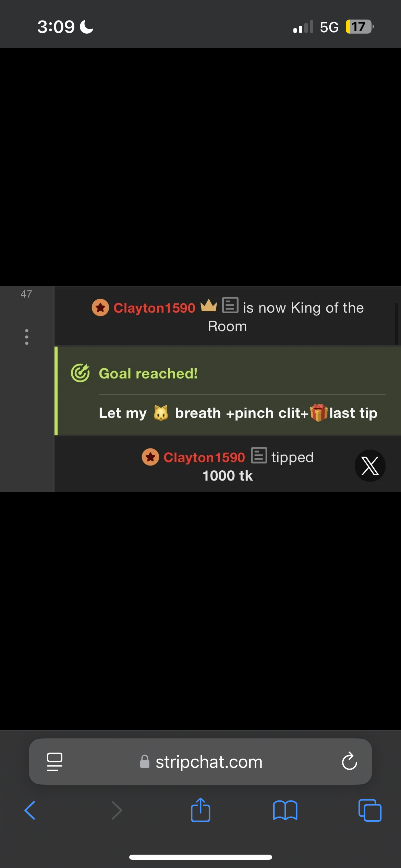
Task: Go back to the previous page
Action: (30, 810)
